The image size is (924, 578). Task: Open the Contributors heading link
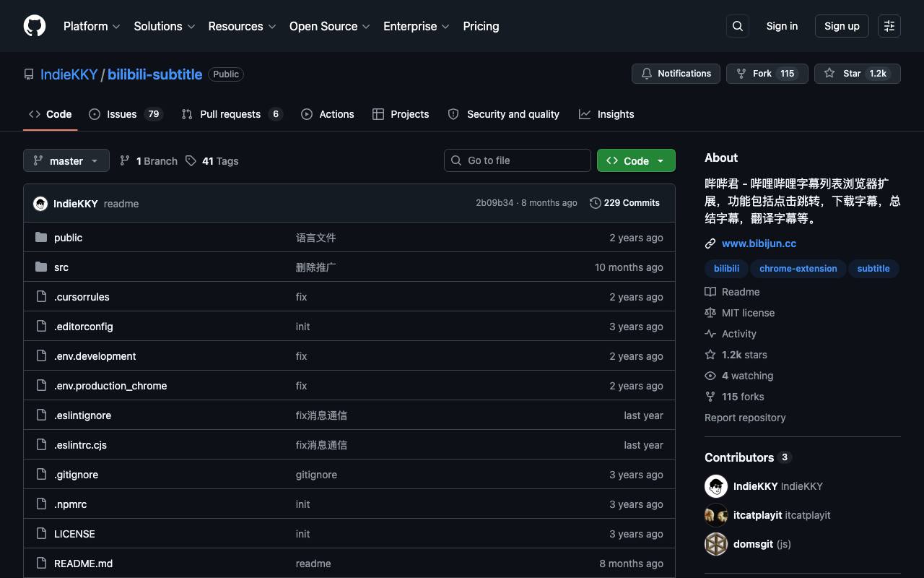(748, 457)
